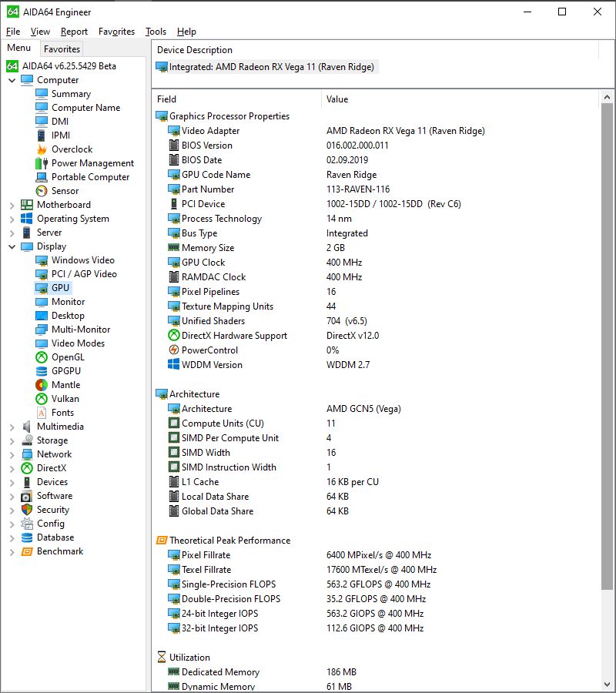Open the Tools menu
616x693 pixels.
click(x=156, y=32)
